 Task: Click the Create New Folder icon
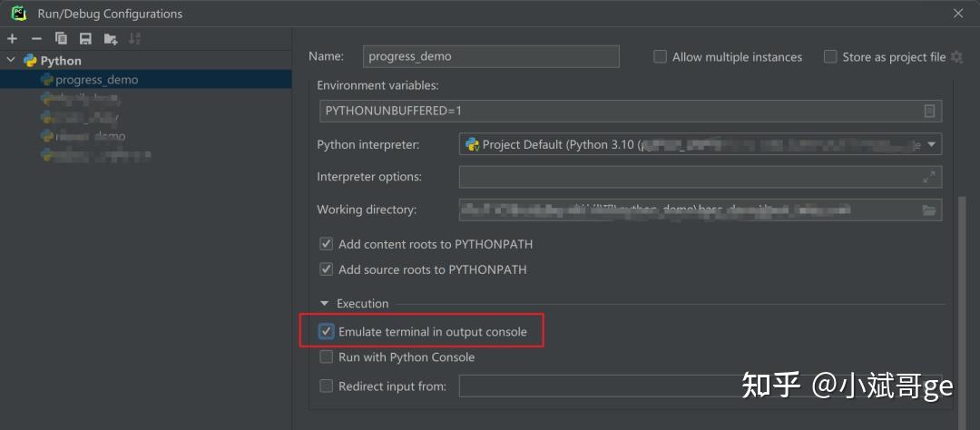point(111,38)
